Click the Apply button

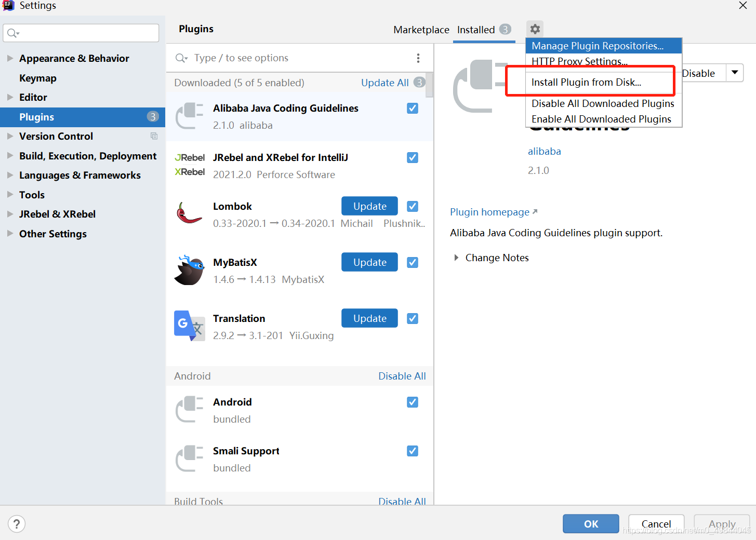pyautogui.click(x=722, y=524)
